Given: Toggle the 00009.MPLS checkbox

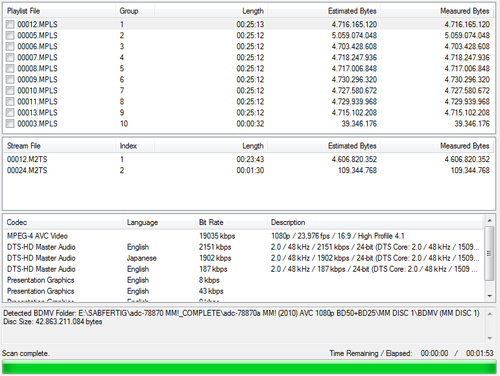Looking at the screenshot, I should 10,79.
